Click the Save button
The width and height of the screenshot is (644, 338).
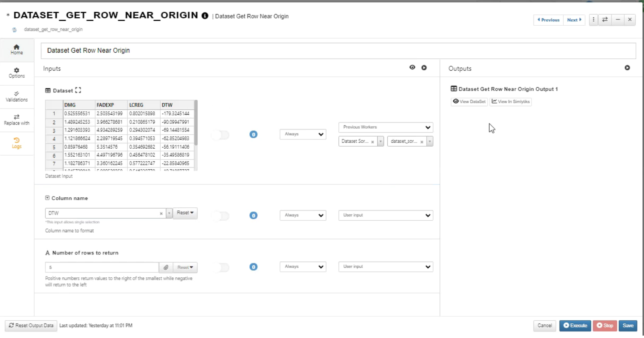tap(628, 326)
